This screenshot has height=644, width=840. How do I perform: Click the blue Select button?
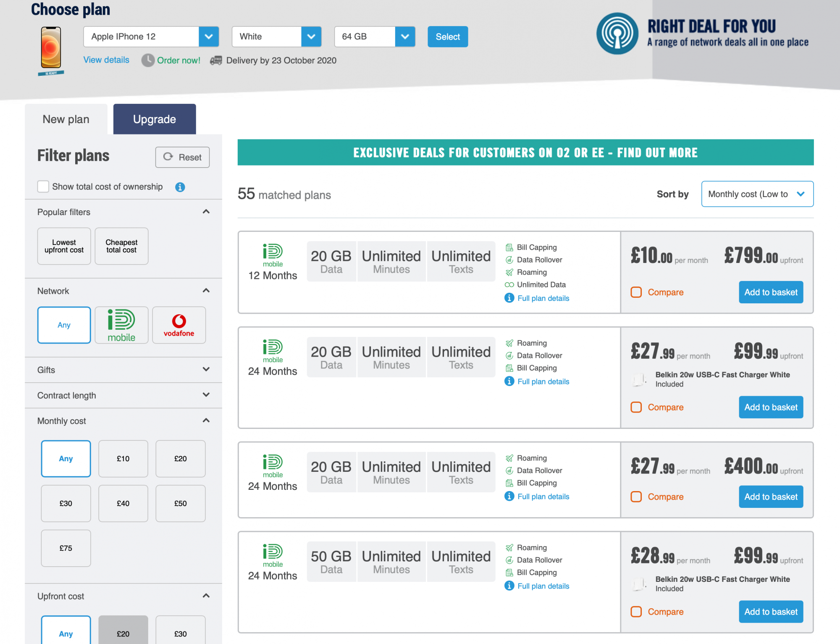(448, 37)
